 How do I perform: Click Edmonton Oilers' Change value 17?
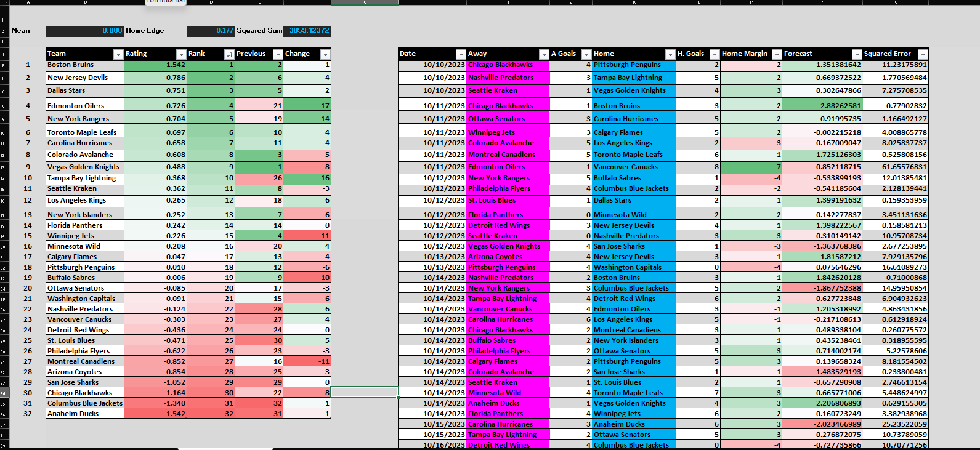tap(307, 106)
